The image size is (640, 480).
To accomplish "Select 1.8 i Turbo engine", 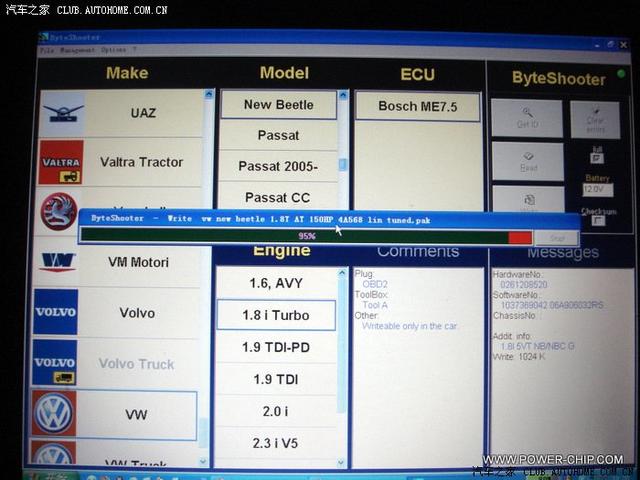I will click(276, 315).
